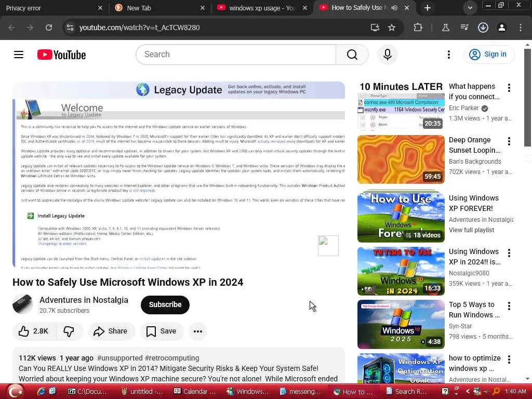Expand hidden system tray icons arrow
Image resolution: width=532 pixels, height=399 pixels.
468,391
